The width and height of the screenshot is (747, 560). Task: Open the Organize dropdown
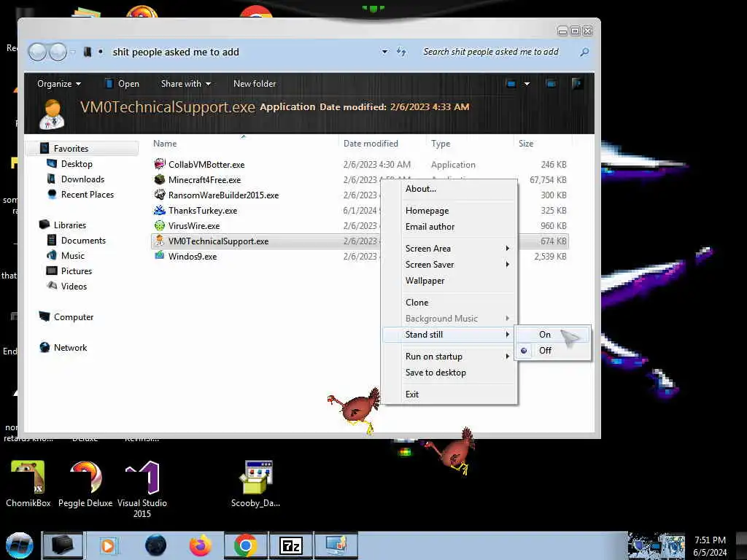click(x=59, y=84)
